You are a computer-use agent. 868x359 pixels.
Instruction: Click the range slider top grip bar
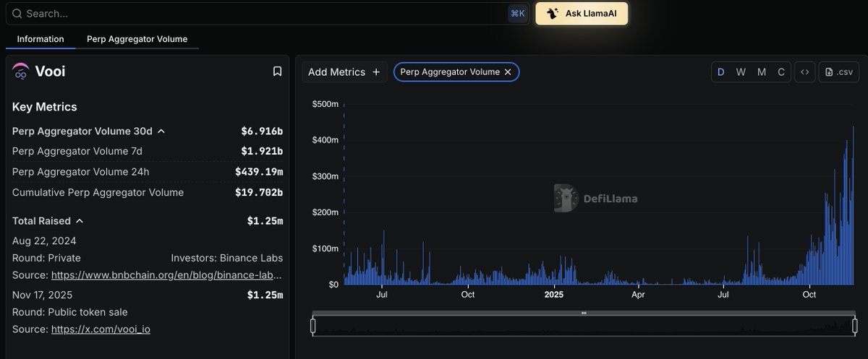(584, 313)
